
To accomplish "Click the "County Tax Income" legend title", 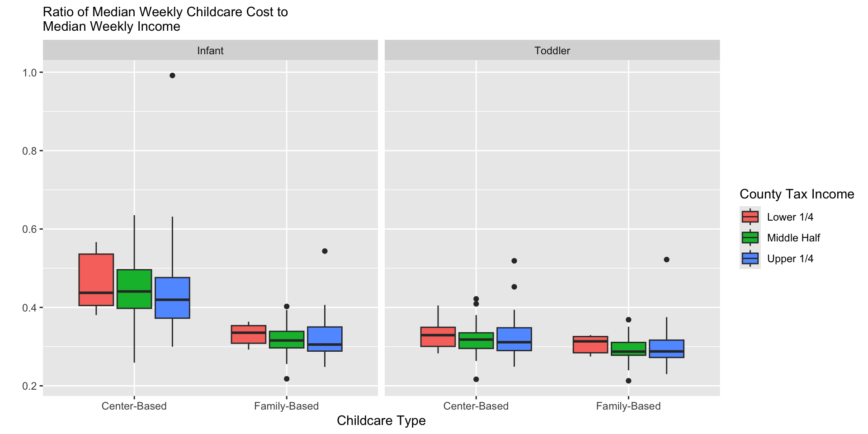I will click(x=797, y=194).
